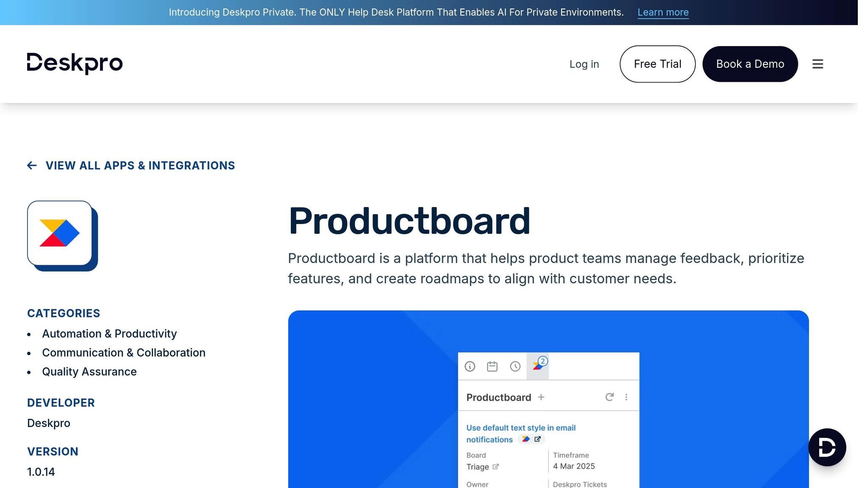868x488 pixels.
Task: Select the clock icon in the app toolbar
Action: [515, 366]
